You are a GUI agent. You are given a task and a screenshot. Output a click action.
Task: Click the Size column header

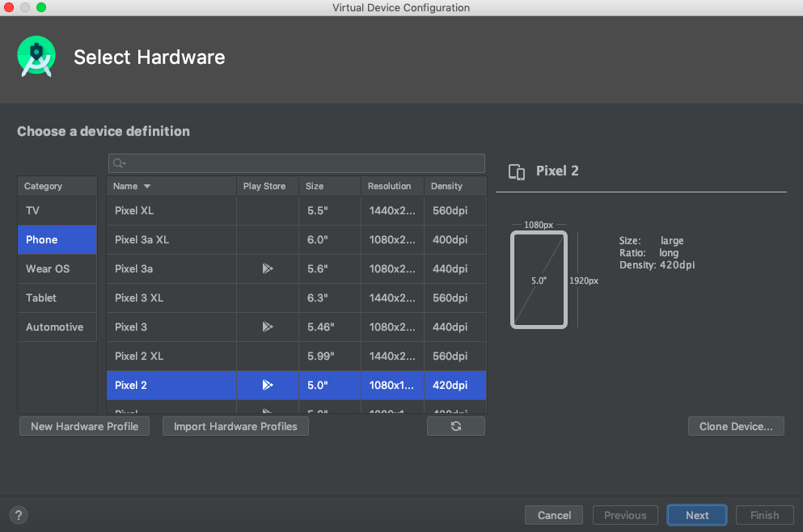330,187
